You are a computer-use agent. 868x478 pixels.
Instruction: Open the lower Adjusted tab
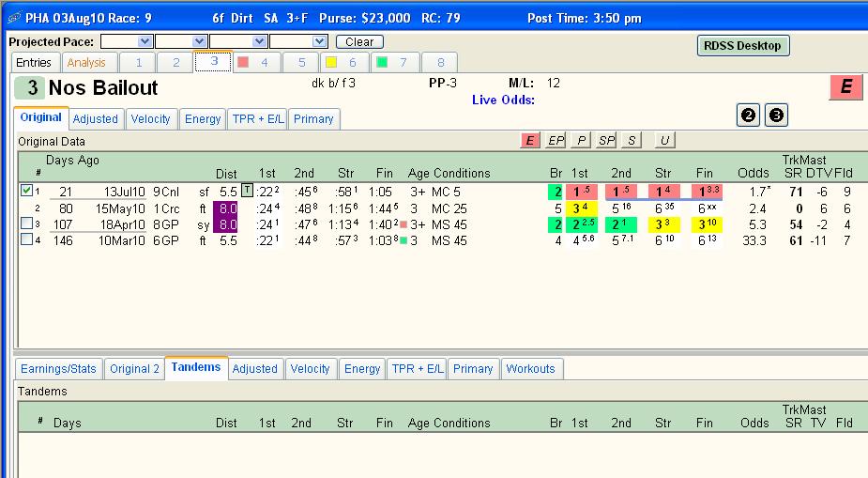point(254,369)
